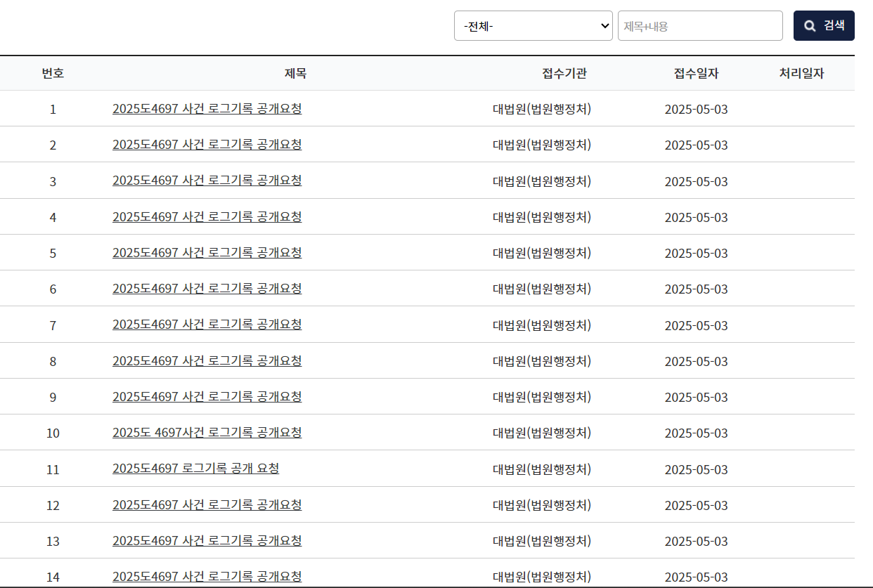Open the -전체- category dropdown
Screen dimensions: 873x588
533,26
